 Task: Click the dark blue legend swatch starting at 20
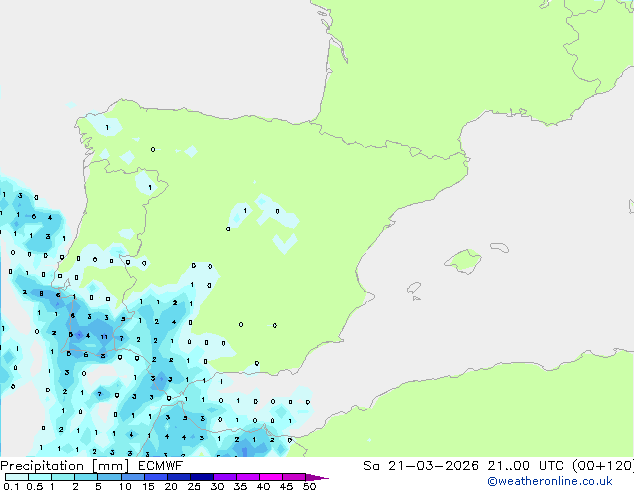(179, 477)
